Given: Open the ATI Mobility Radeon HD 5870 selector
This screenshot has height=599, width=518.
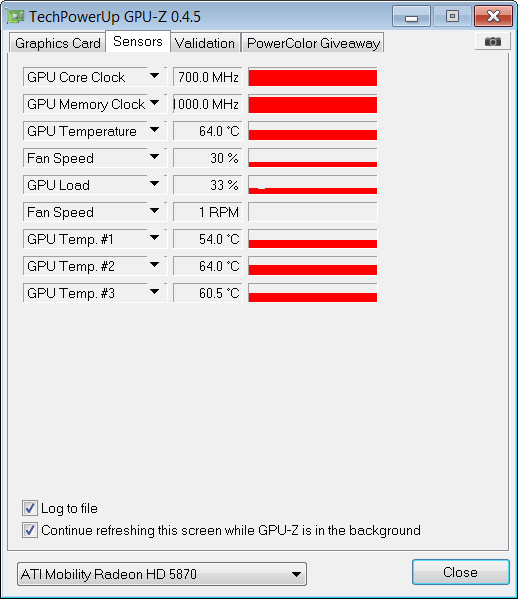Looking at the screenshot, I should pyautogui.click(x=162, y=574).
